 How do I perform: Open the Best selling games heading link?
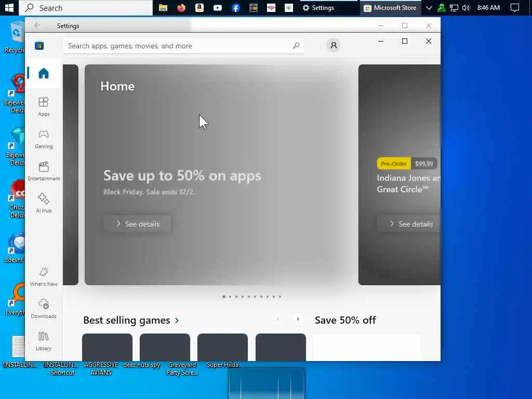[x=131, y=320]
